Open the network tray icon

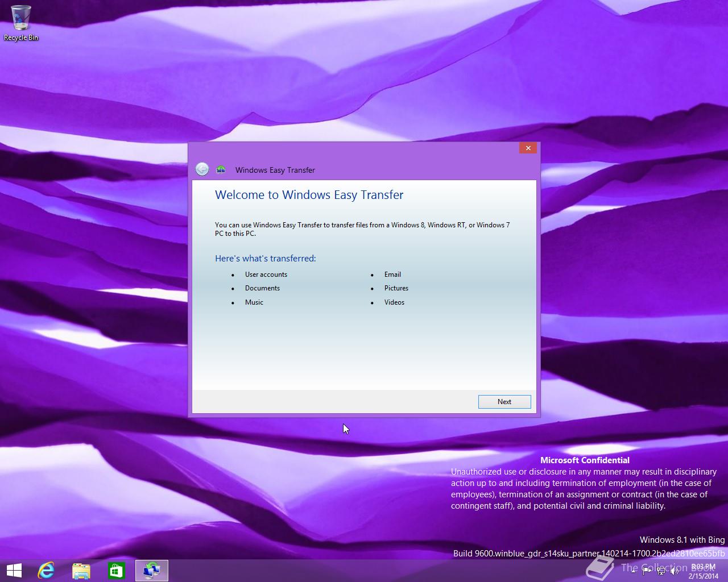click(x=660, y=571)
